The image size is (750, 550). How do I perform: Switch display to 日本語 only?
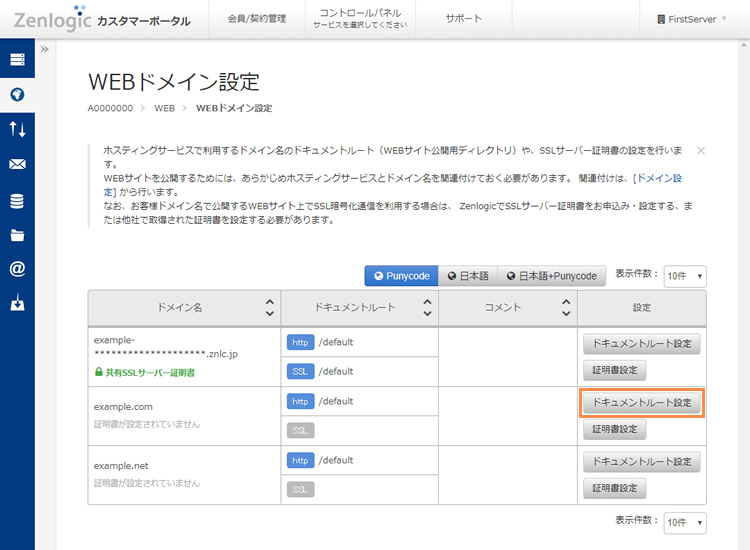coord(467,276)
